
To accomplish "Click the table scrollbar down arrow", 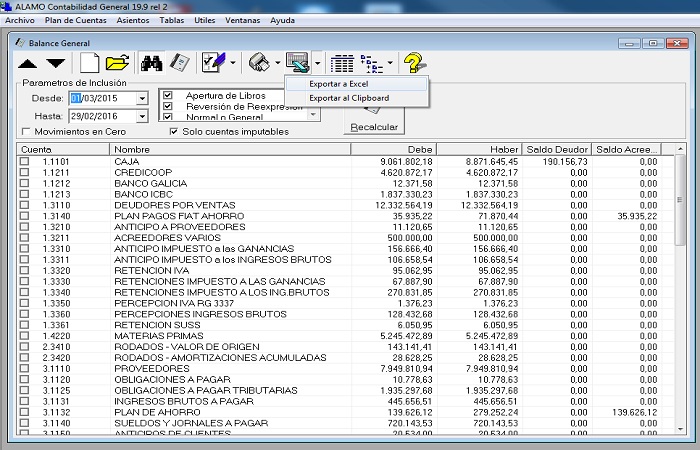I will coord(679,429).
